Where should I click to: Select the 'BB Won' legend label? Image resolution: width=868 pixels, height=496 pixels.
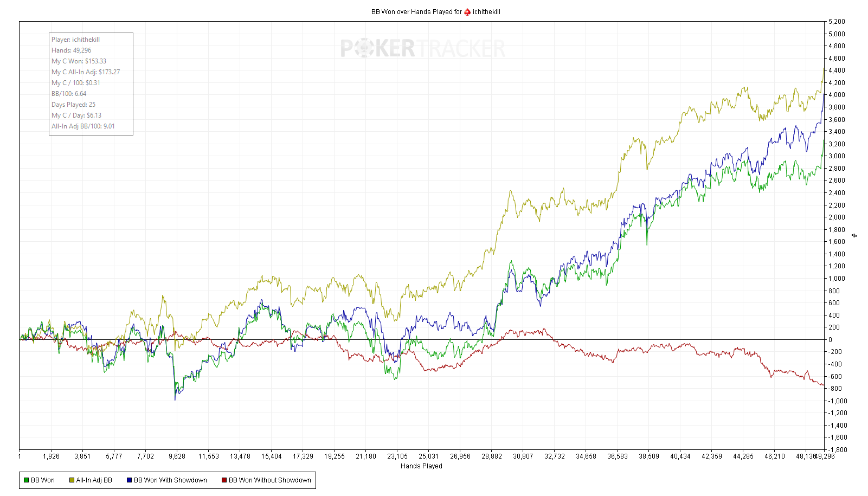pos(43,480)
